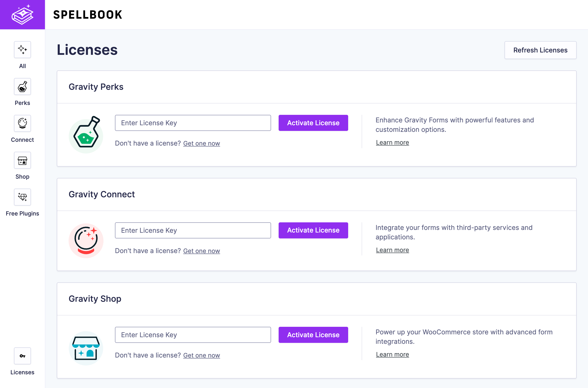
Task: Click the Gravity Connect card heading
Action: tap(101, 194)
